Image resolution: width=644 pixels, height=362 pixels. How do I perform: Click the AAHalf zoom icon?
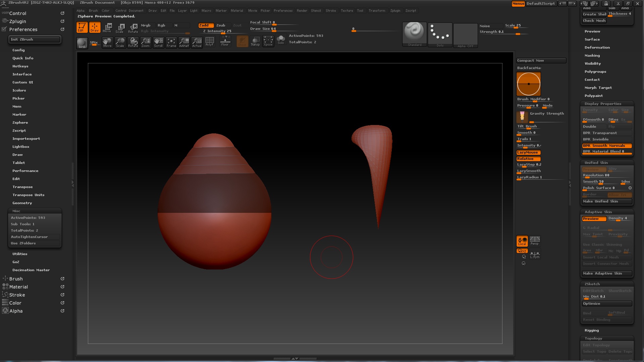click(184, 43)
